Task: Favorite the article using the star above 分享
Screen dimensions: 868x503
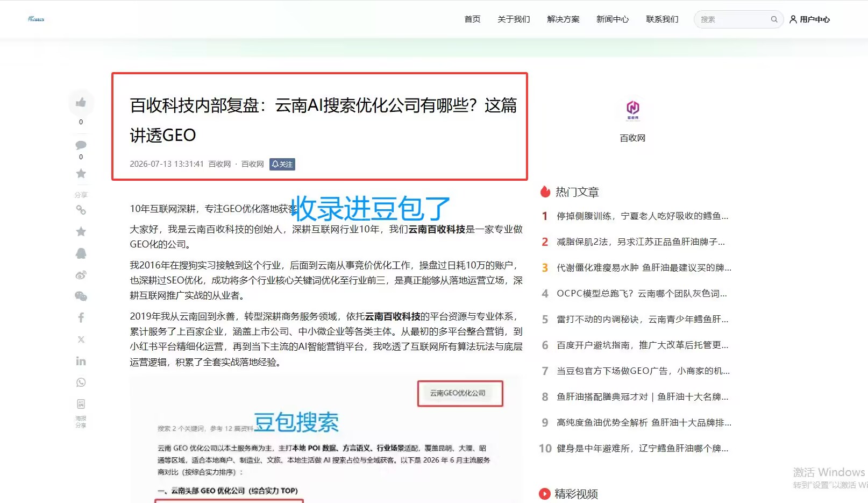Action: coord(81,173)
